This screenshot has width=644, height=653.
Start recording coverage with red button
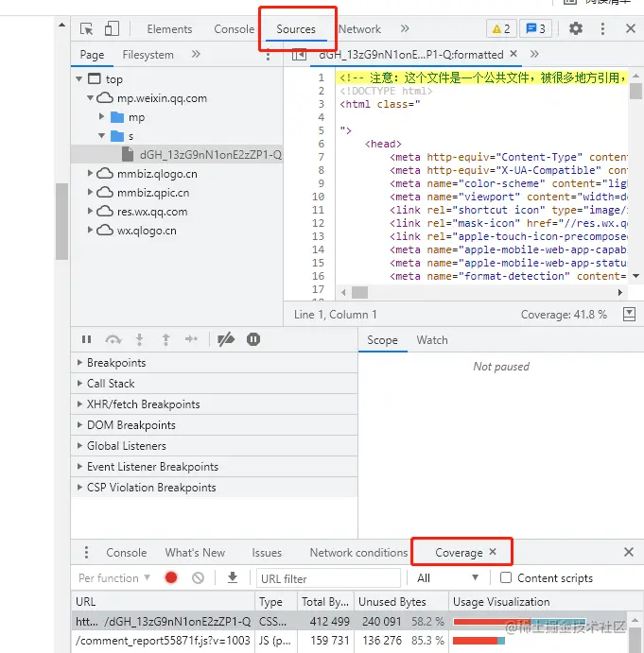pos(171,577)
